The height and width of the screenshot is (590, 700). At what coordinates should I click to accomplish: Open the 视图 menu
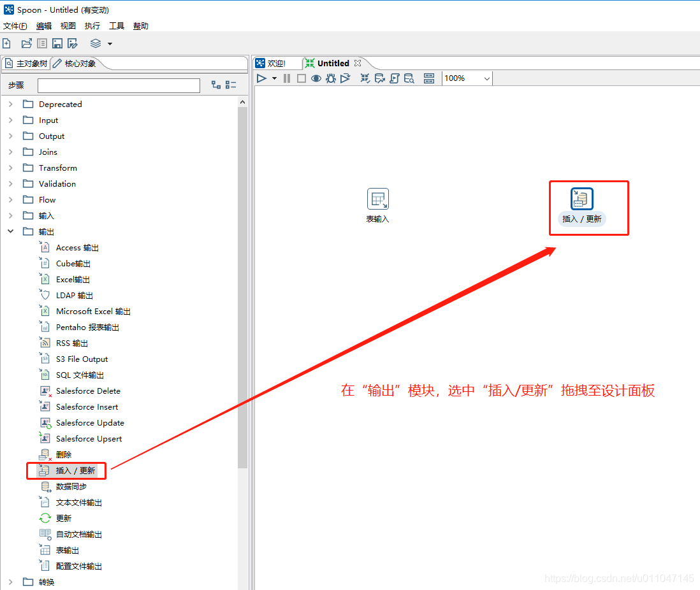68,26
